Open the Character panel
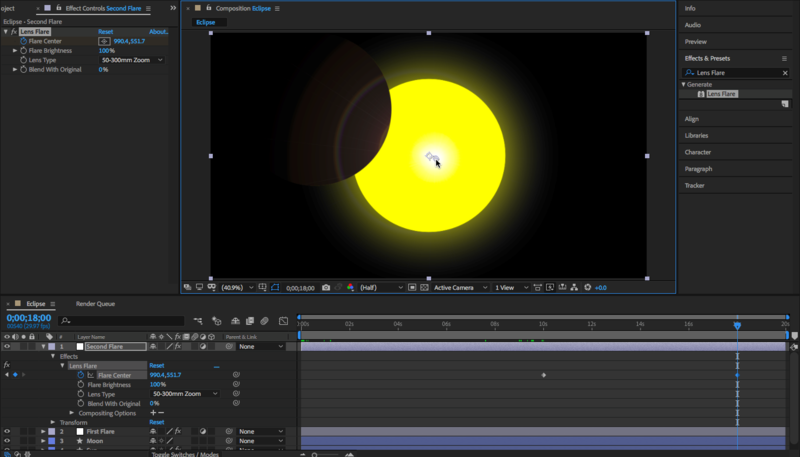Screen dimensions: 800x457 coord(698,152)
